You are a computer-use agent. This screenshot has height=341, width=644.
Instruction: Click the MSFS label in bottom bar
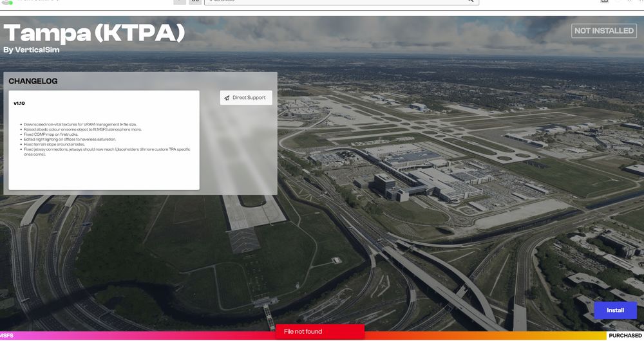[7, 336]
